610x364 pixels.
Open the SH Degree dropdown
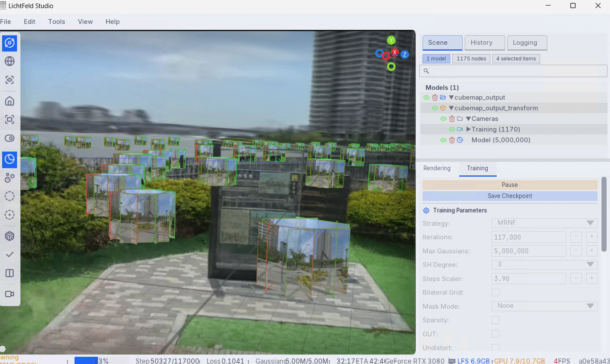[x=544, y=265]
